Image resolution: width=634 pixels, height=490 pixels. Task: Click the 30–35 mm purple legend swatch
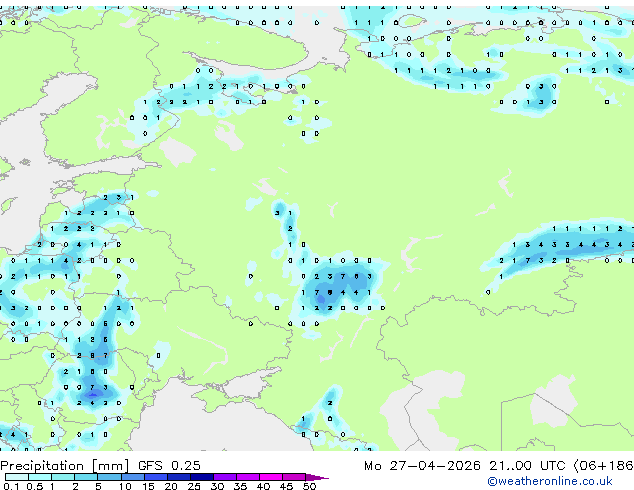pyautogui.click(x=225, y=477)
